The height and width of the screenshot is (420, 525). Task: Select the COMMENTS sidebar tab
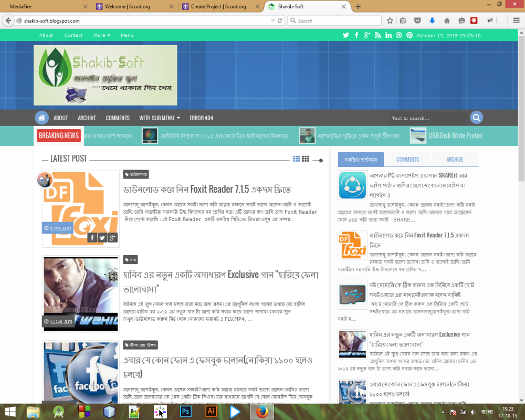[407, 160]
